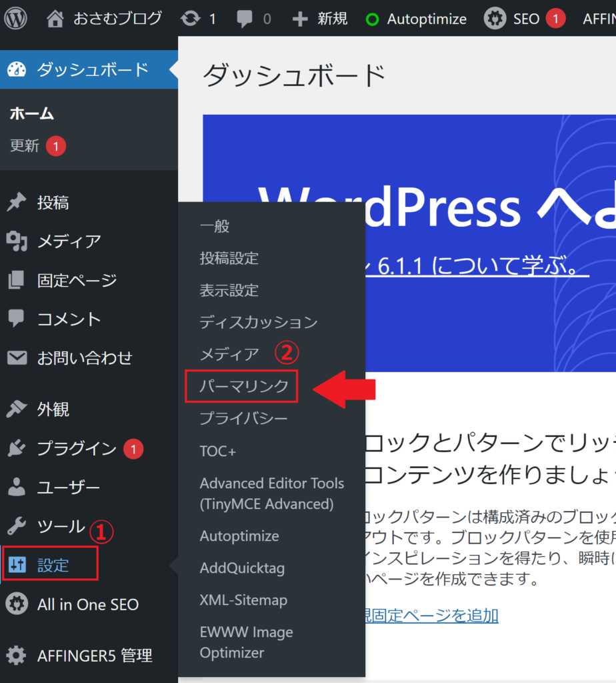Select Advanced Editor Tools (TinyMCE Advanced)

tap(272, 494)
